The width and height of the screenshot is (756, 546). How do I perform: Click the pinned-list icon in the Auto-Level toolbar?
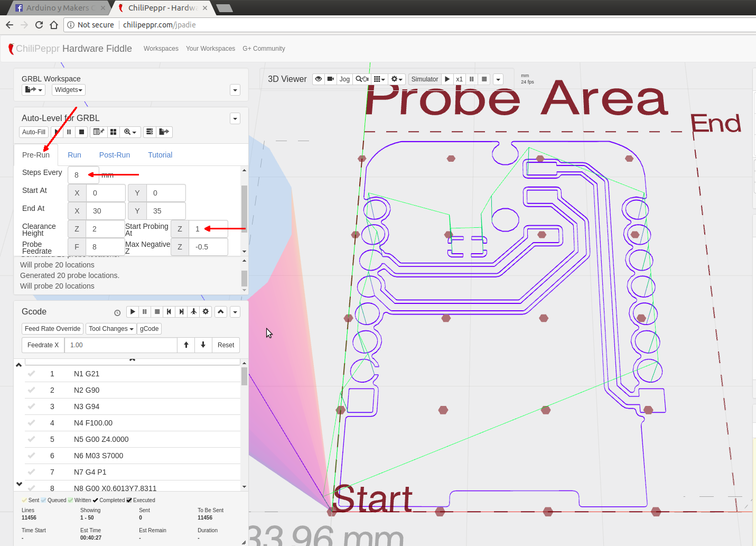[x=98, y=132]
